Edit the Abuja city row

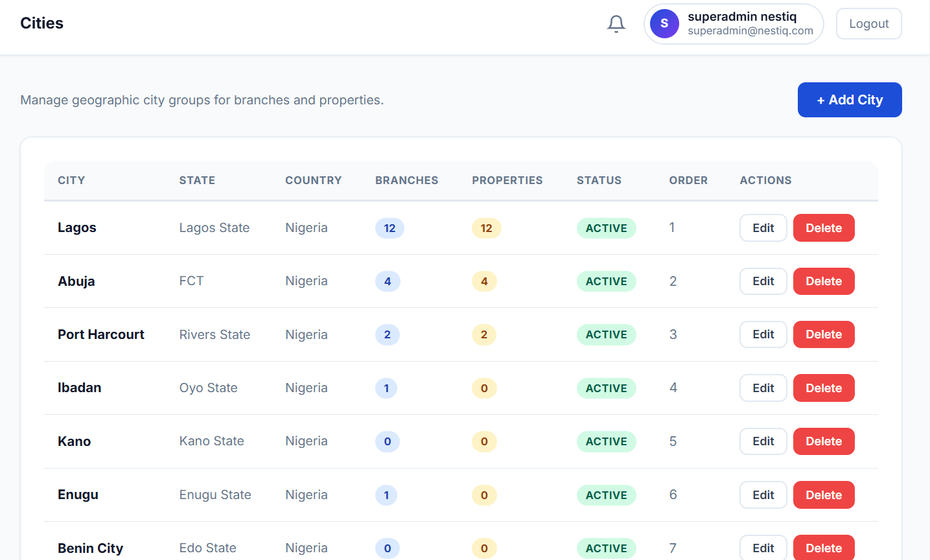[x=763, y=281]
